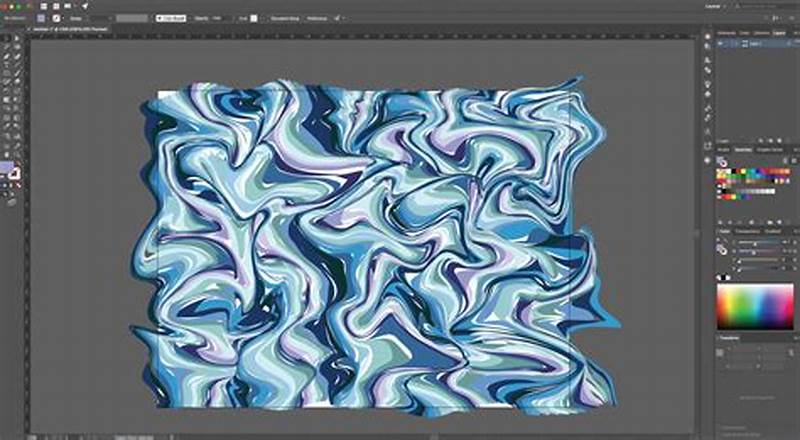Click the toolbar Stroke color box
This screenshot has width=800, height=440.
click(x=15, y=174)
